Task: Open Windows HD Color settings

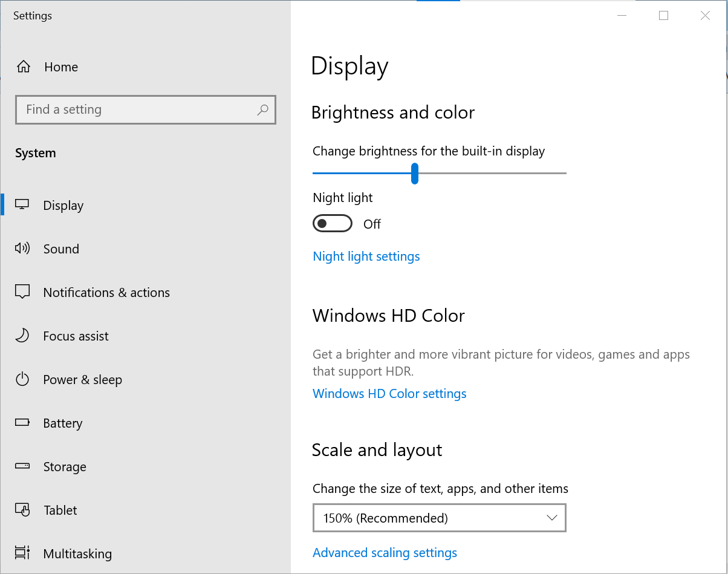Action: point(389,393)
